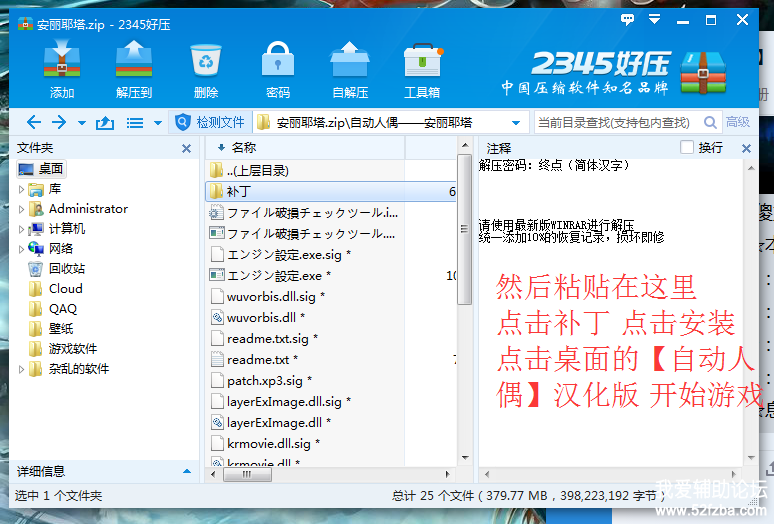Open the view mode dropdown arrow
The width and height of the screenshot is (774, 524).
pyautogui.click(x=157, y=122)
